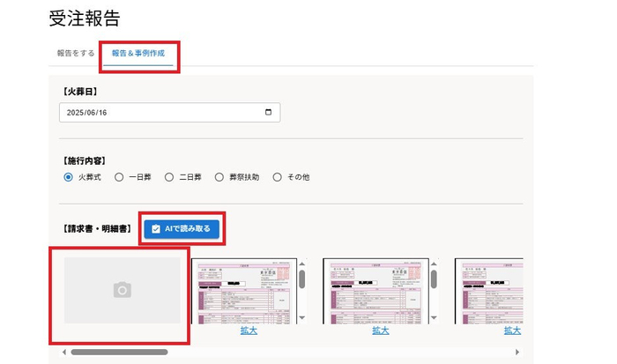Click down arrow of first invoice scrollbar
The width and height of the screenshot is (617, 364).
[x=302, y=317]
